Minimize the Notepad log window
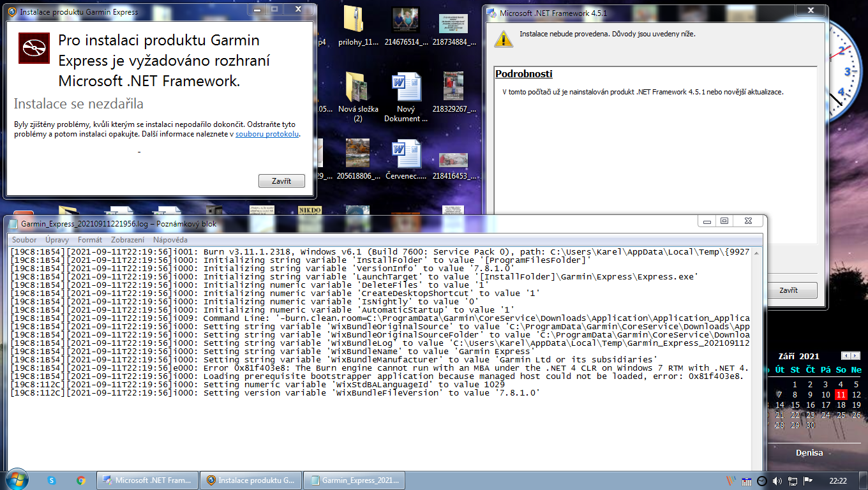Viewport: 868px width, 490px height. (707, 221)
